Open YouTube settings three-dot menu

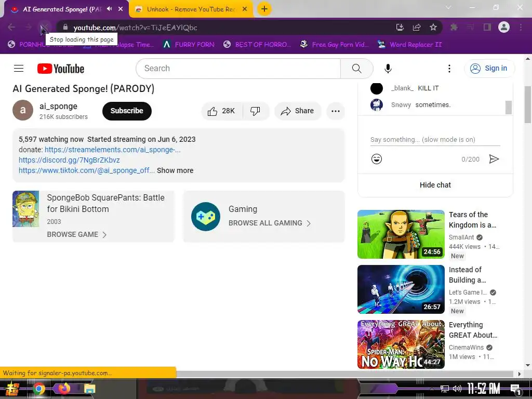pos(449,69)
